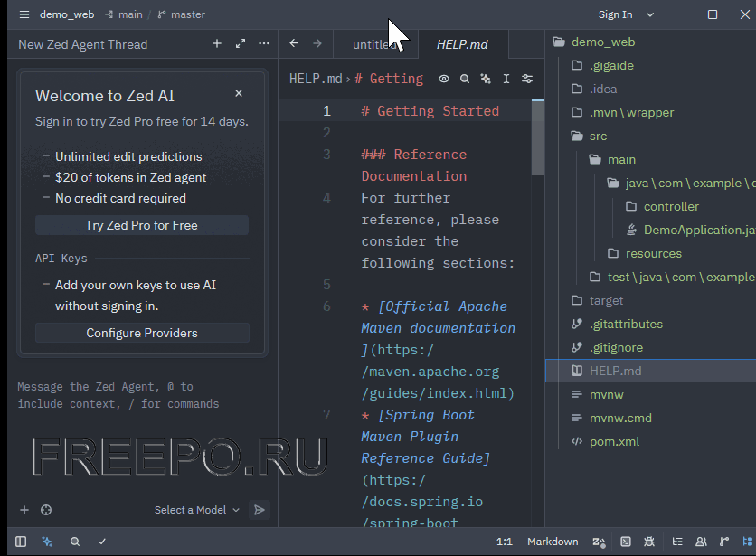
Task: Click Try Zed Pro for Free button
Action: (x=142, y=225)
